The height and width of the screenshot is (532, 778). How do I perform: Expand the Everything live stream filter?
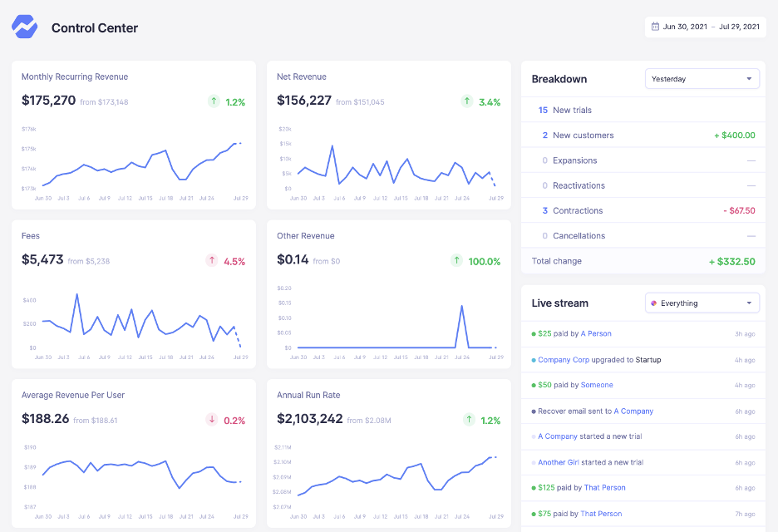coord(702,303)
